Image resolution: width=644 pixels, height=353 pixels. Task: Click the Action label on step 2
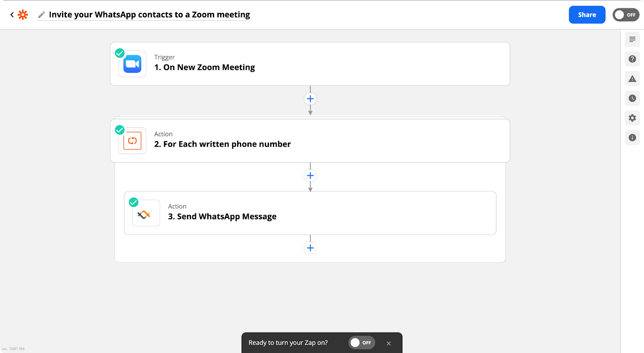(x=163, y=134)
